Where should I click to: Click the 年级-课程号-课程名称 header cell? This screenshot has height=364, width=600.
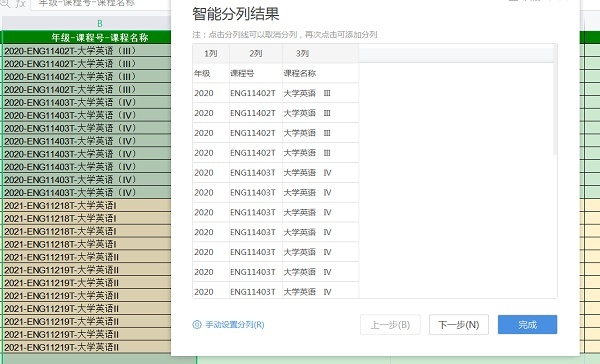86,37
